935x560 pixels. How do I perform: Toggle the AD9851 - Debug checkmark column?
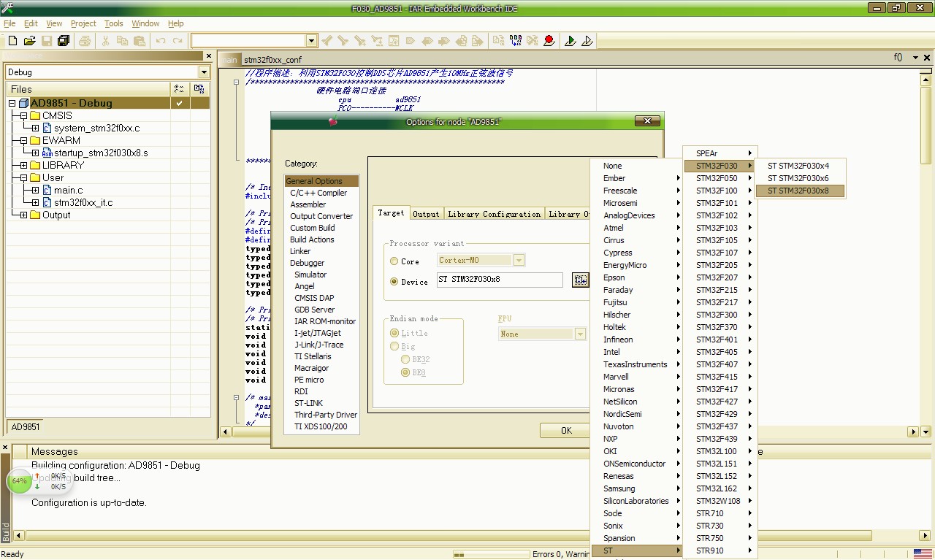(x=179, y=103)
